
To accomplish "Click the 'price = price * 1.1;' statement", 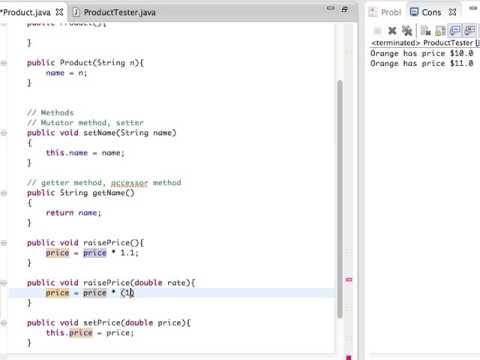I will coord(92,253).
